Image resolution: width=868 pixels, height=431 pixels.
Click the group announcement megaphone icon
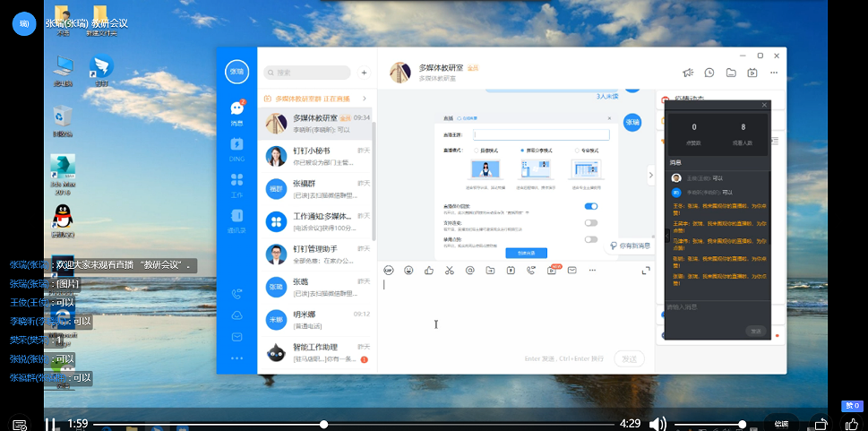tap(688, 73)
